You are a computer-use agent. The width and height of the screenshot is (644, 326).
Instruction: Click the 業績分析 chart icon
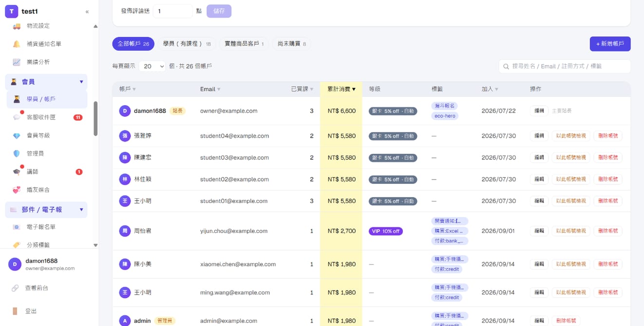click(17, 62)
